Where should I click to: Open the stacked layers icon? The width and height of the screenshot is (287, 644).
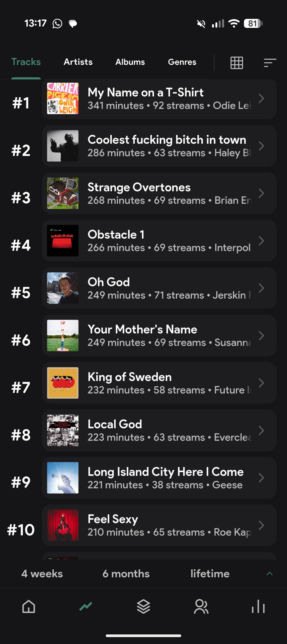143,607
